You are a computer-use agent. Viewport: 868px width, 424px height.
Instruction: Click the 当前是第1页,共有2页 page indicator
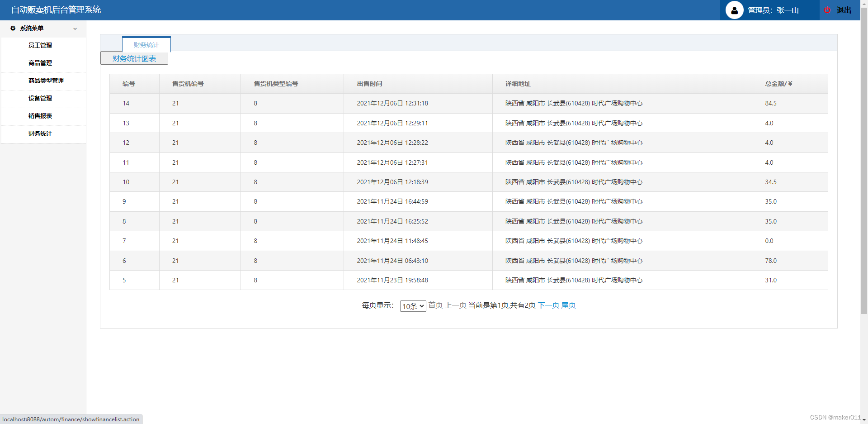coord(502,305)
